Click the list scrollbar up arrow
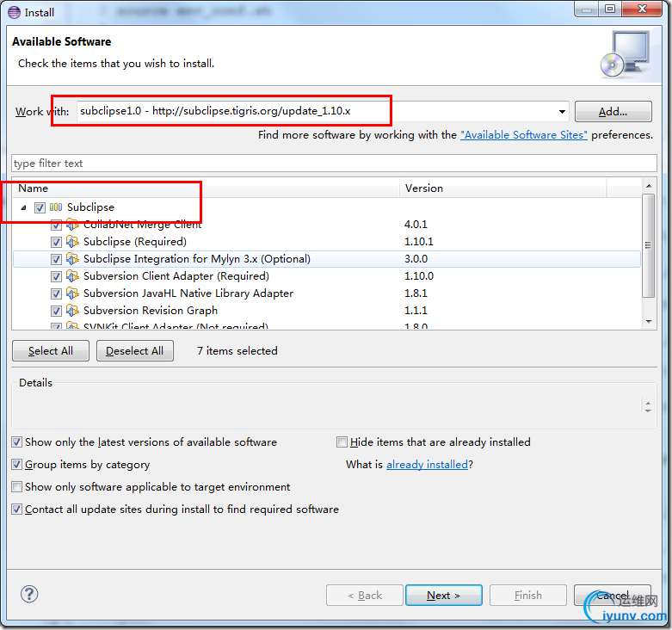The height and width of the screenshot is (630, 672). (649, 186)
